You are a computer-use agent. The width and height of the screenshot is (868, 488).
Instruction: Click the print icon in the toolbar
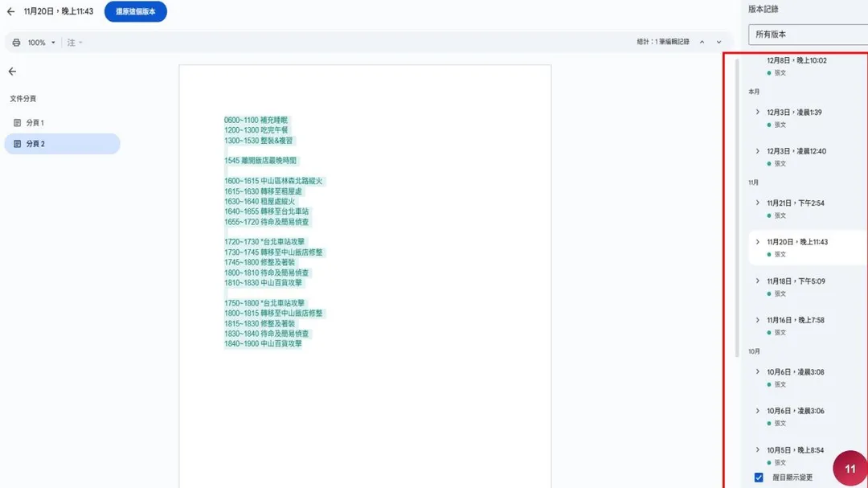click(16, 43)
